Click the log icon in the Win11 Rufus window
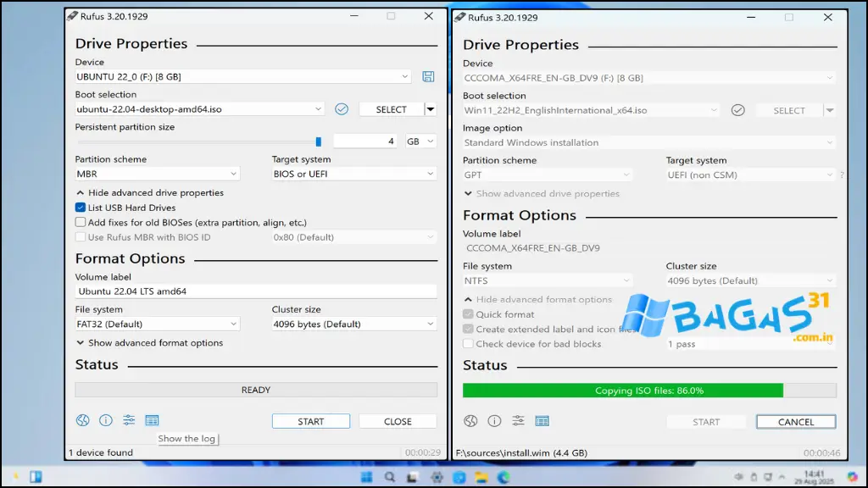The image size is (868, 488). (x=542, y=421)
